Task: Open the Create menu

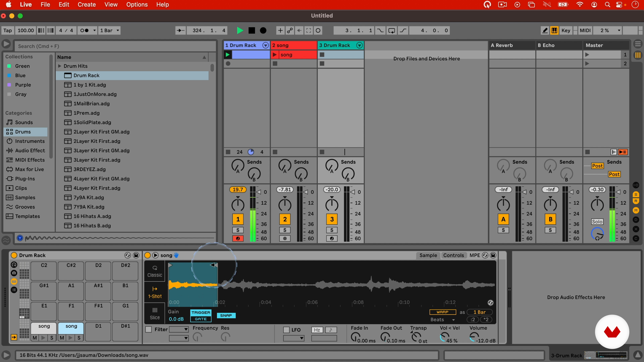Action: tap(87, 5)
